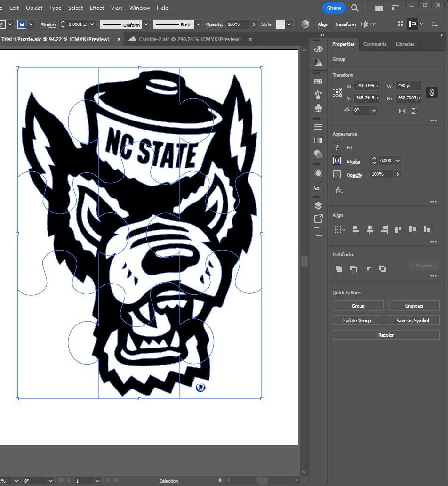Click the Flip Horizontal transform icon

tap(402, 111)
